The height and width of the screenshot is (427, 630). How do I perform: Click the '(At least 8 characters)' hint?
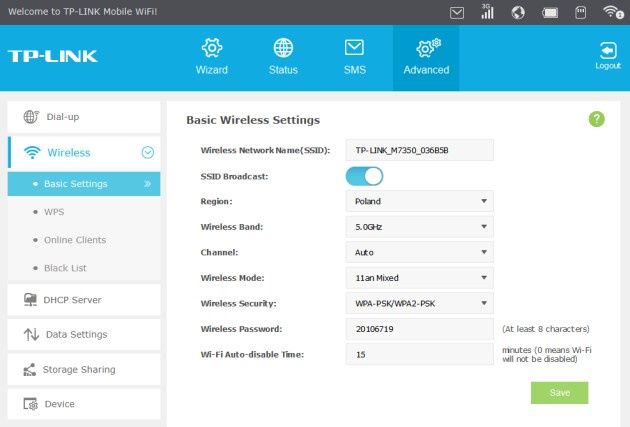[x=546, y=329]
